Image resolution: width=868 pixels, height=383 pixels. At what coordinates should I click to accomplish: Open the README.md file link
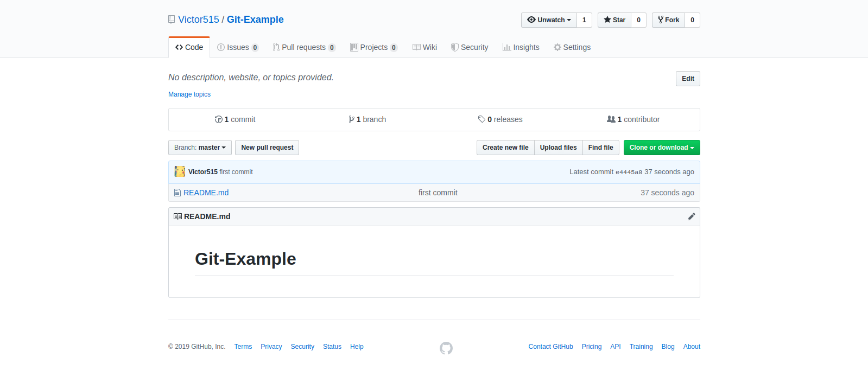[x=206, y=193]
